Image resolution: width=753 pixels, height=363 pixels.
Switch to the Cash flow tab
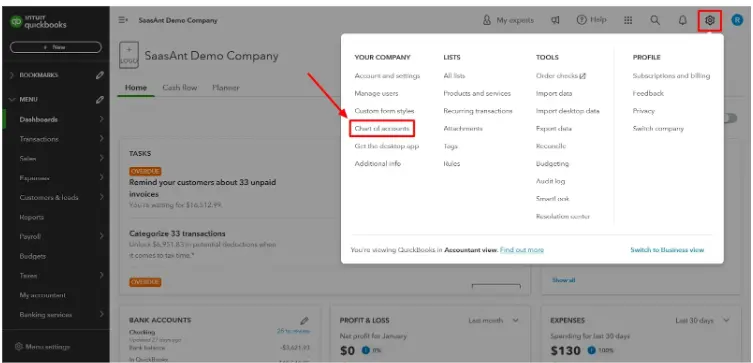[180, 88]
